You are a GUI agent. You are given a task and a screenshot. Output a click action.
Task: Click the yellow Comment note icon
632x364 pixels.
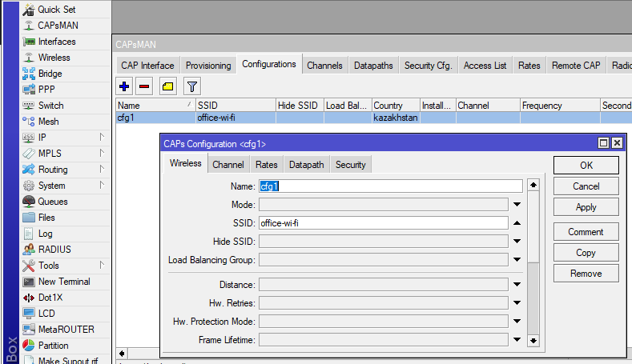(167, 86)
